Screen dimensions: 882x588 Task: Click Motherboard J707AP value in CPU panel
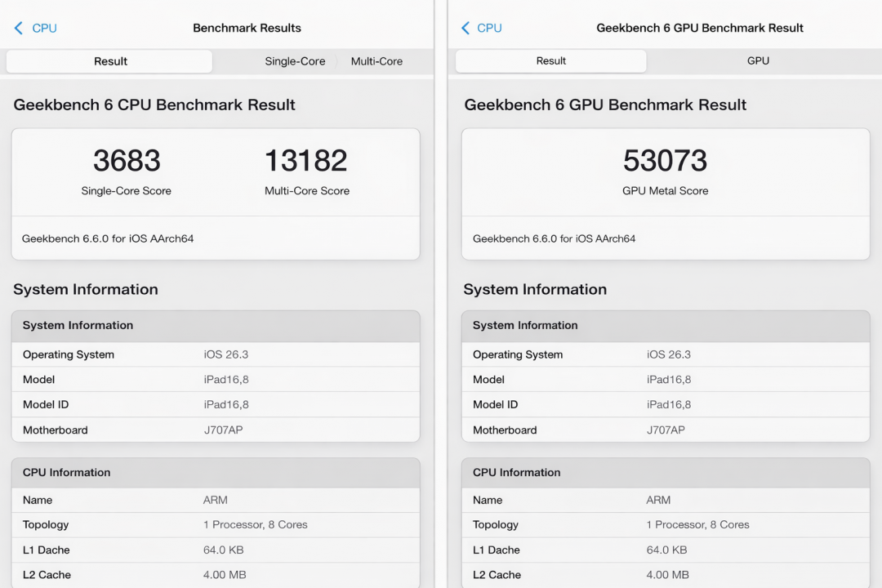pyautogui.click(x=223, y=430)
